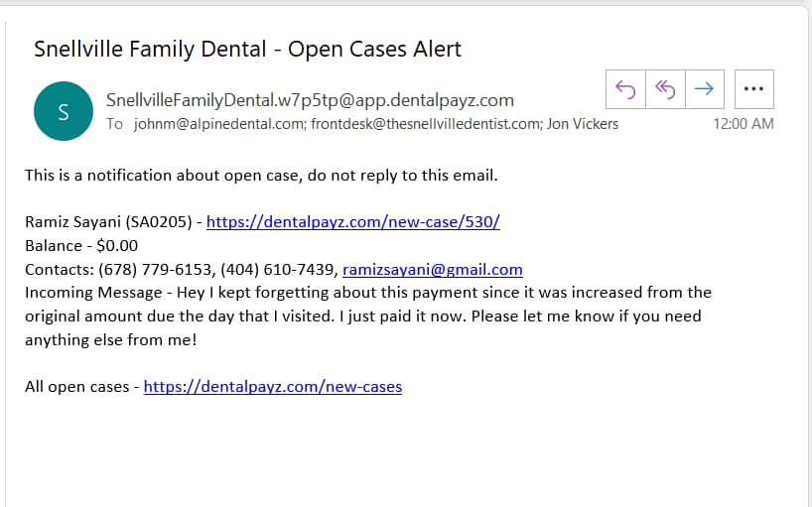The width and height of the screenshot is (812, 507).
Task: Click the ramizsayani@gmail.com email link
Action: point(433,270)
